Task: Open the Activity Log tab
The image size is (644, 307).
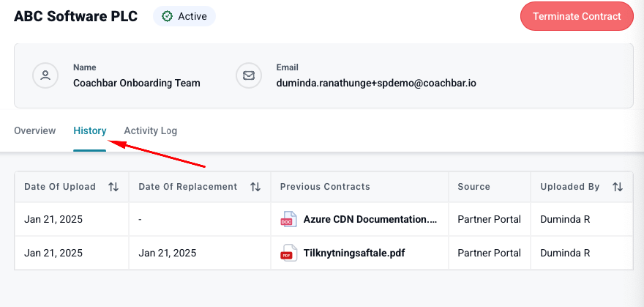Action: tap(150, 130)
